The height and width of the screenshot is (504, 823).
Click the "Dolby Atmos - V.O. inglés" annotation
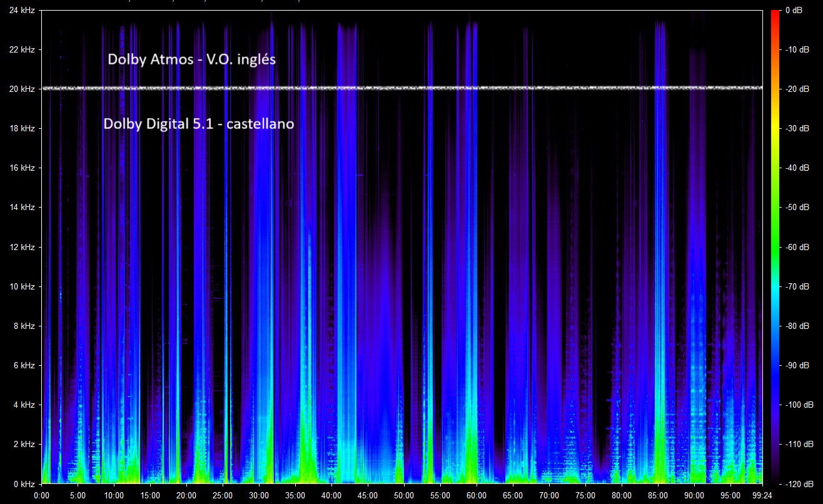(192, 60)
